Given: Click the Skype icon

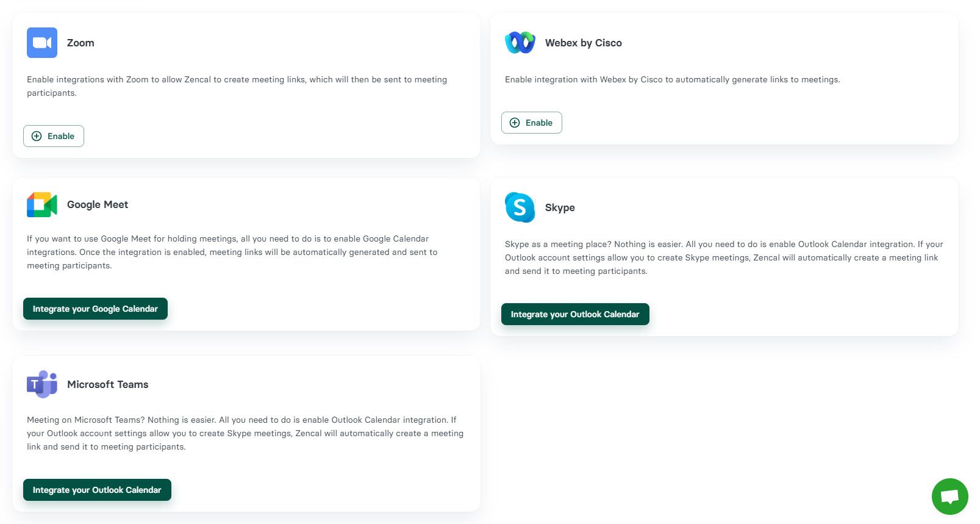Looking at the screenshot, I should pyautogui.click(x=519, y=208).
